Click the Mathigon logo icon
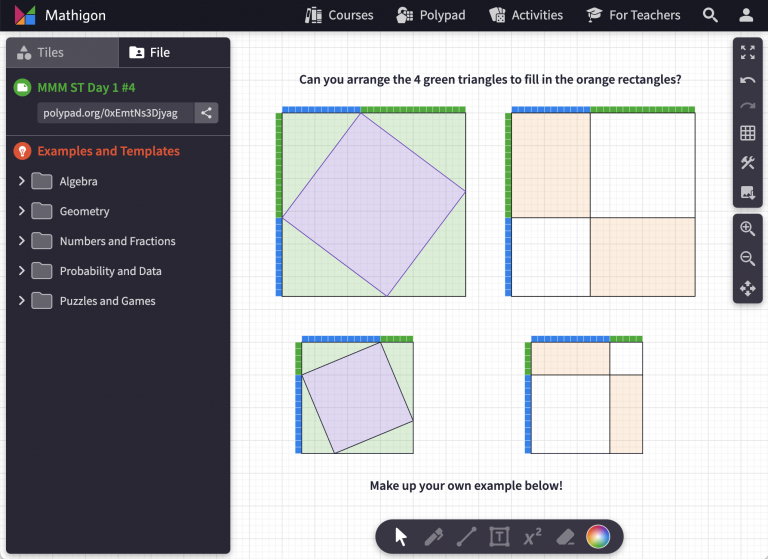Image resolution: width=768 pixels, height=559 pixels. tap(25, 15)
